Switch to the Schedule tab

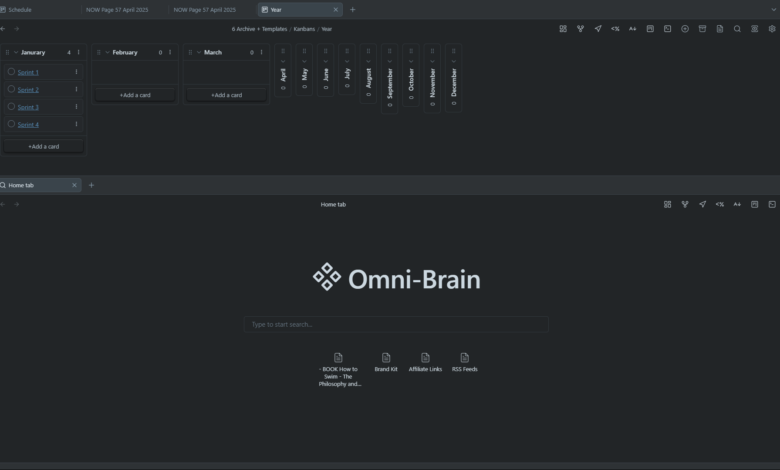tap(20, 9)
